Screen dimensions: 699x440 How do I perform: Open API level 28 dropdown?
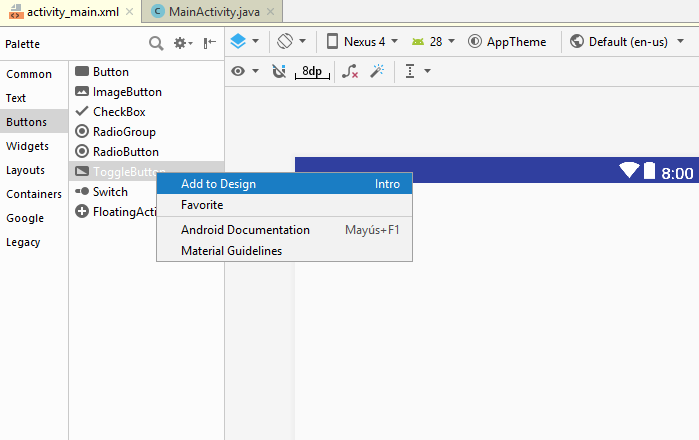pos(433,42)
